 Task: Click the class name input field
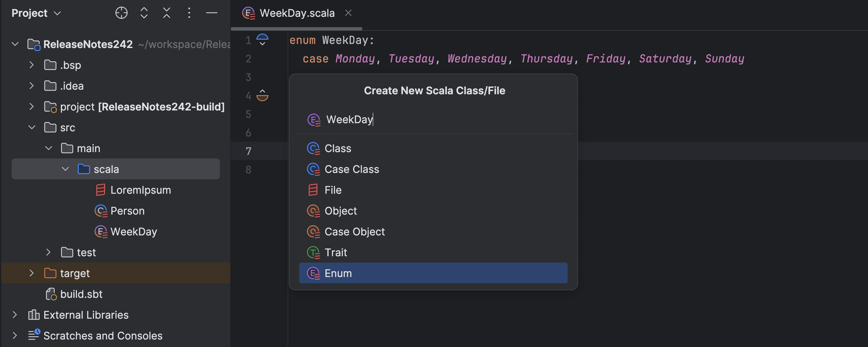click(x=438, y=119)
